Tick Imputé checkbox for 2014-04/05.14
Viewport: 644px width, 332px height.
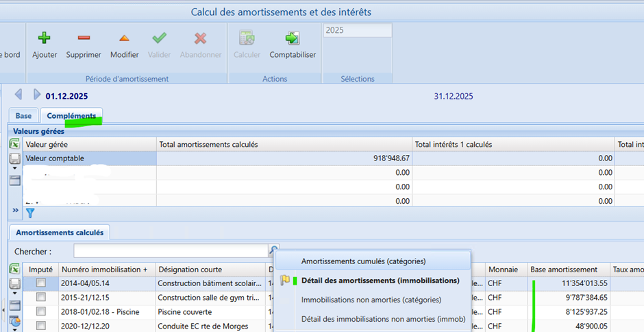click(41, 283)
